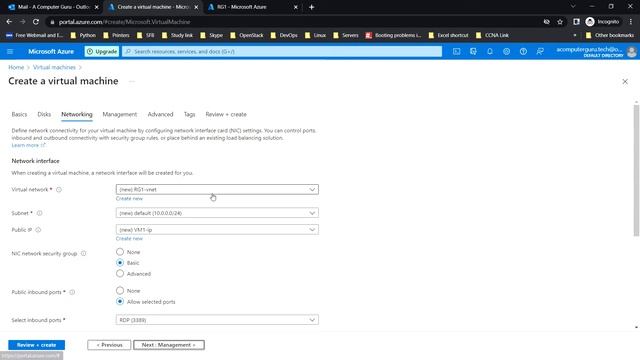Open the Notifications bell
The image size is (640, 360).
click(x=490, y=51)
